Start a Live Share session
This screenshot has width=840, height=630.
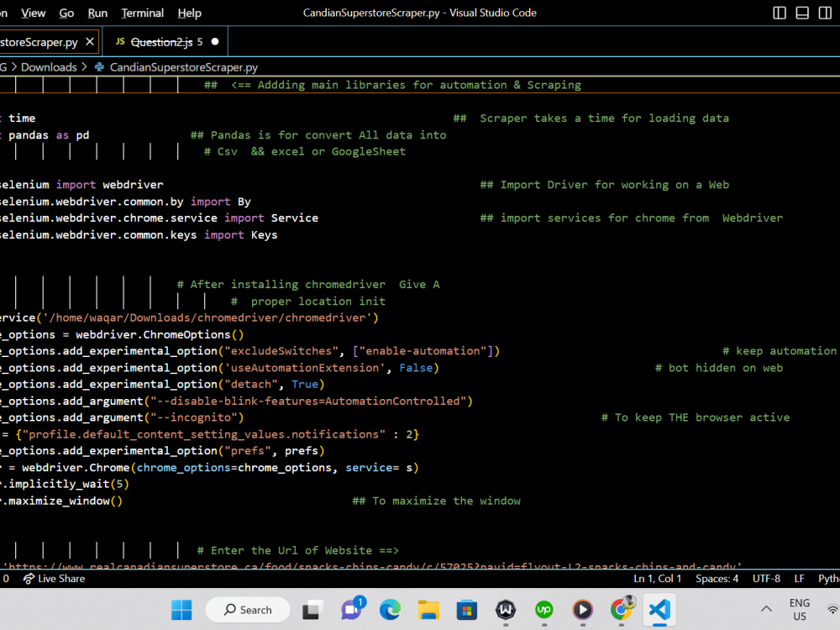coord(54,579)
